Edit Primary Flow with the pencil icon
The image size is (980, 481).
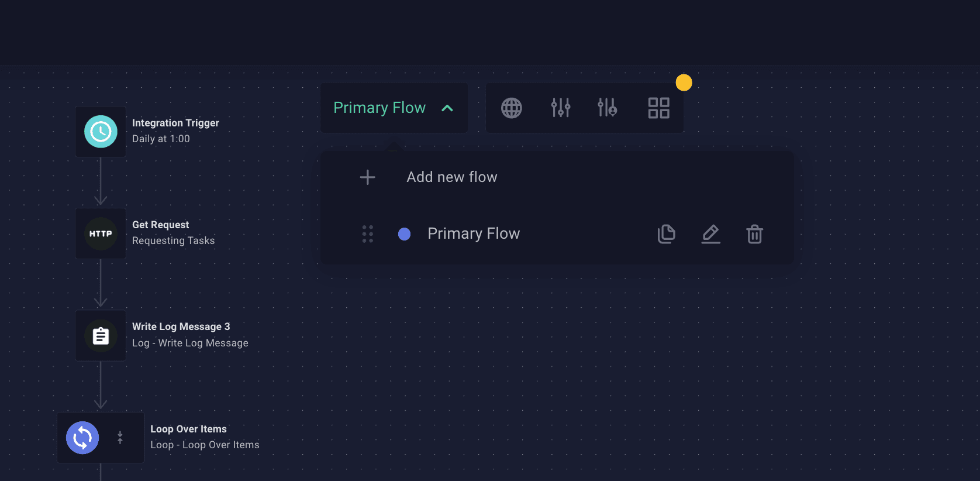point(711,234)
